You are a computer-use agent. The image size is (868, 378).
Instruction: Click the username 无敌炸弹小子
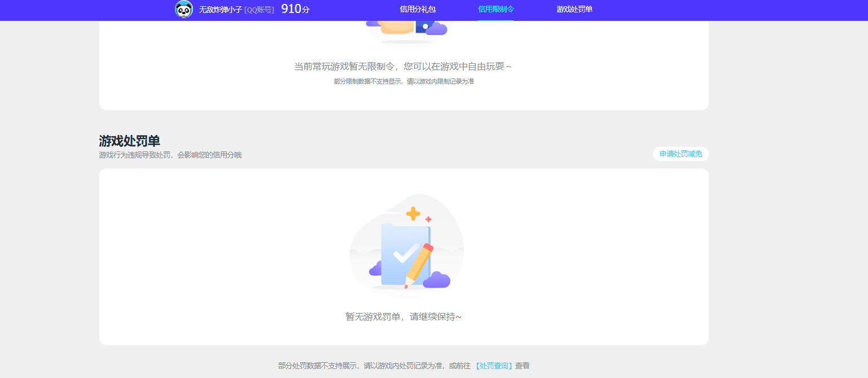tap(220, 10)
